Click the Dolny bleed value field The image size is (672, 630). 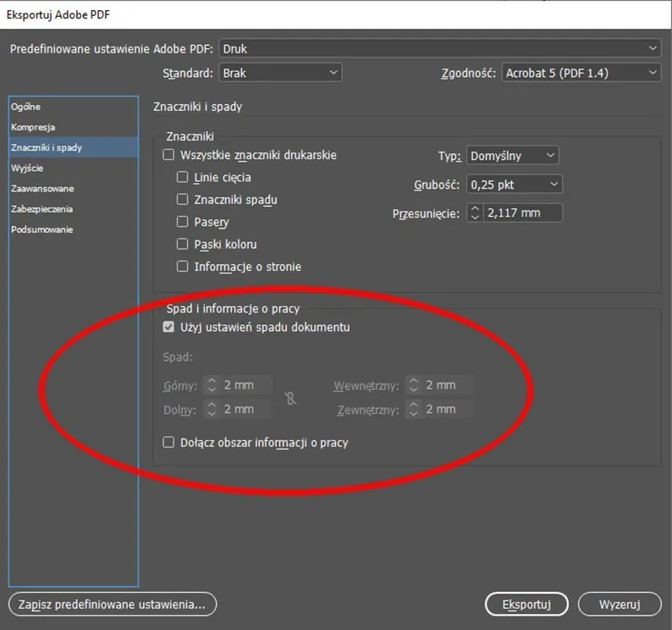[246, 409]
